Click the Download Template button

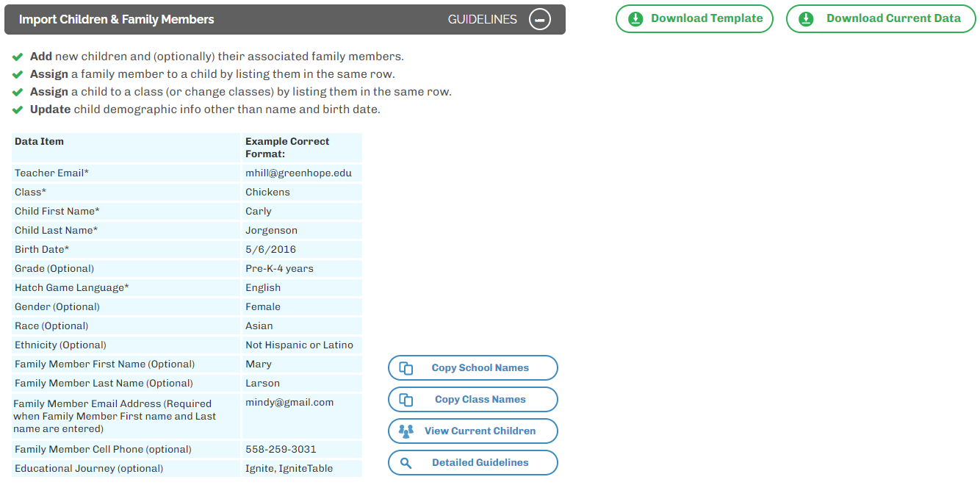[694, 19]
